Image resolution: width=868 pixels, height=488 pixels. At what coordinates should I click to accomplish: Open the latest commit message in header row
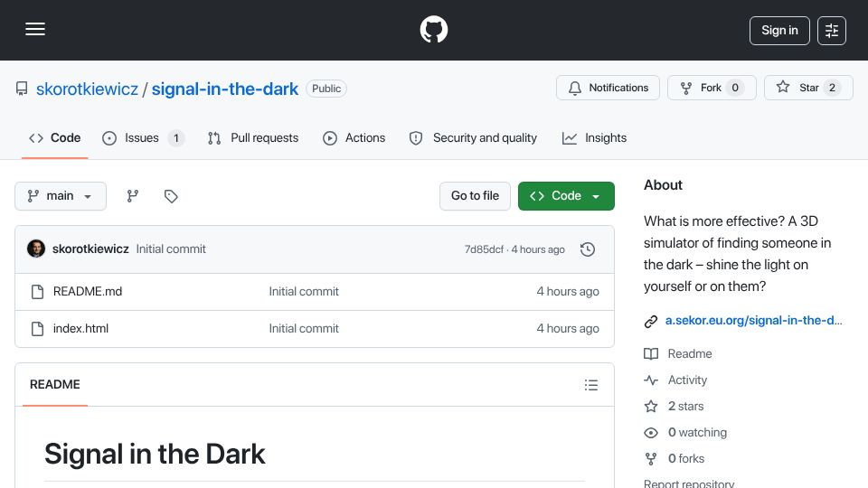coord(171,249)
